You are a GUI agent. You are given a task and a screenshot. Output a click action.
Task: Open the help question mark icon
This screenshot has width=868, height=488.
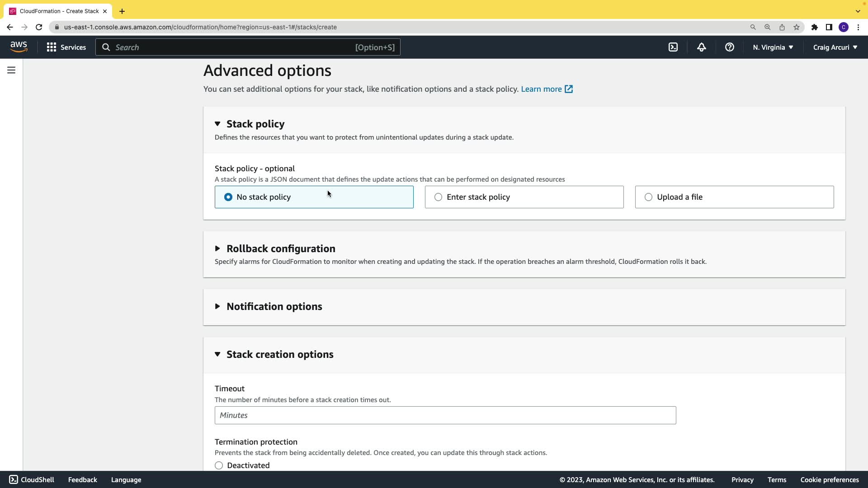click(x=729, y=47)
